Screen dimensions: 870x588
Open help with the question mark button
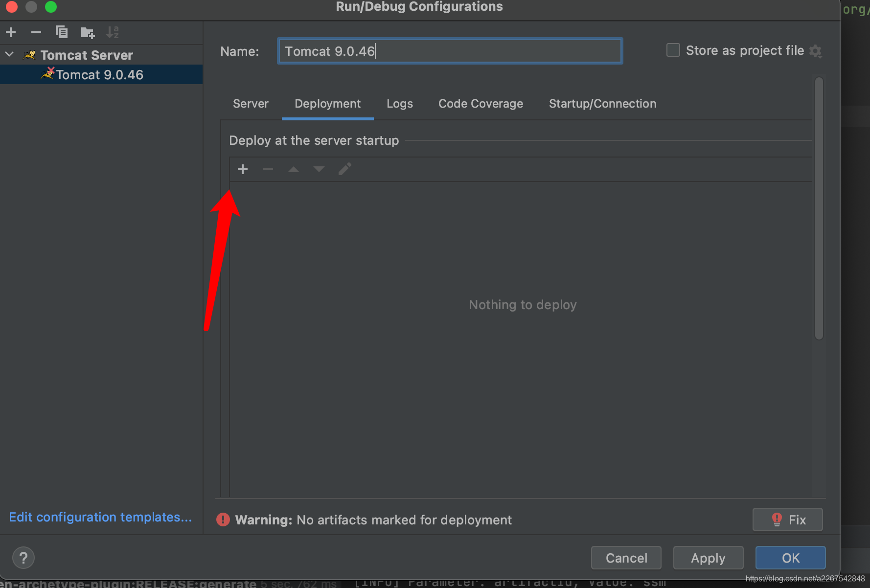point(23,558)
